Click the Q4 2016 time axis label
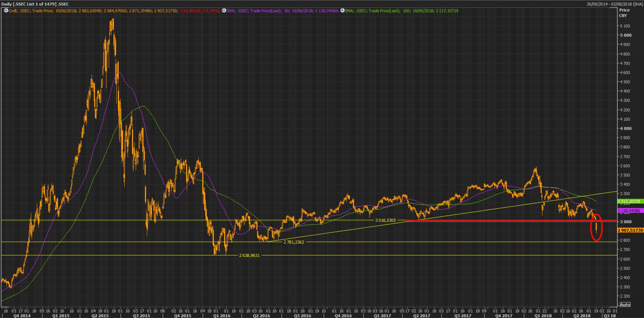The height and width of the screenshot is (318, 644). tap(343, 316)
